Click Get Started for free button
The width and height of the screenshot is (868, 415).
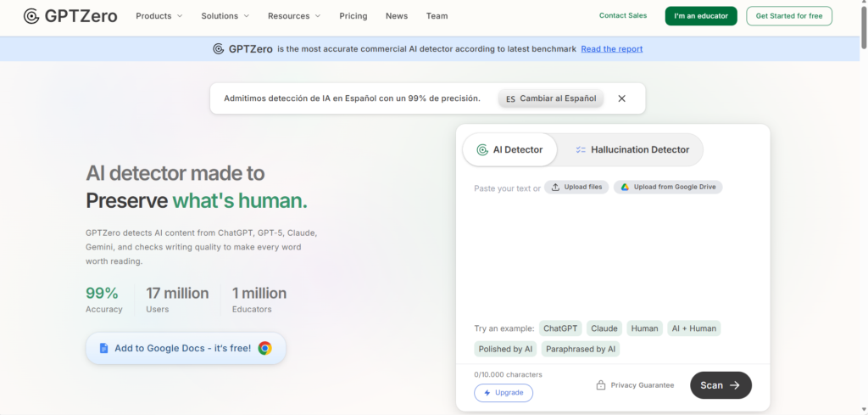(x=789, y=16)
